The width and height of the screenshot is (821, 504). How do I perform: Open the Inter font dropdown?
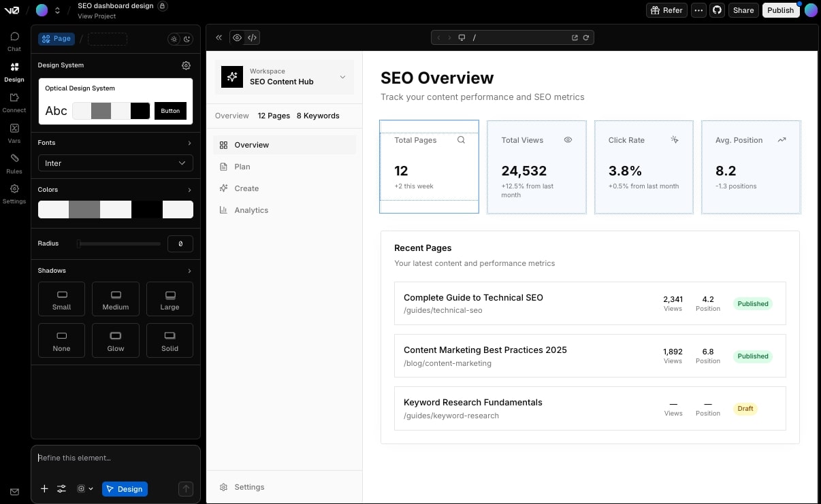click(115, 163)
